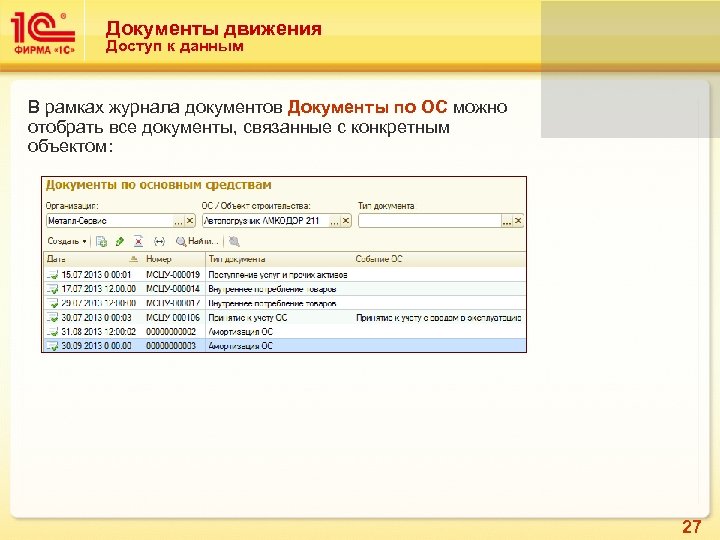Viewport: 720px width, 540px height.
Task: Sort by the Дата column header
Action: (x=92, y=259)
